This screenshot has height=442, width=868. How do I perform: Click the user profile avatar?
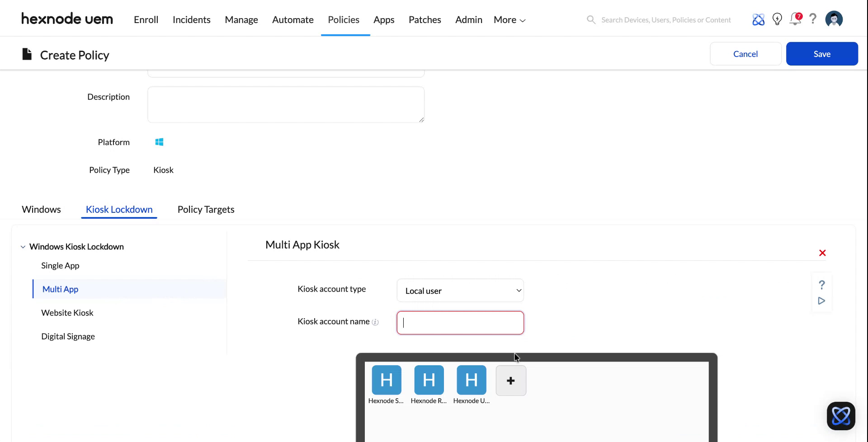pyautogui.click(x=834, y=19)
